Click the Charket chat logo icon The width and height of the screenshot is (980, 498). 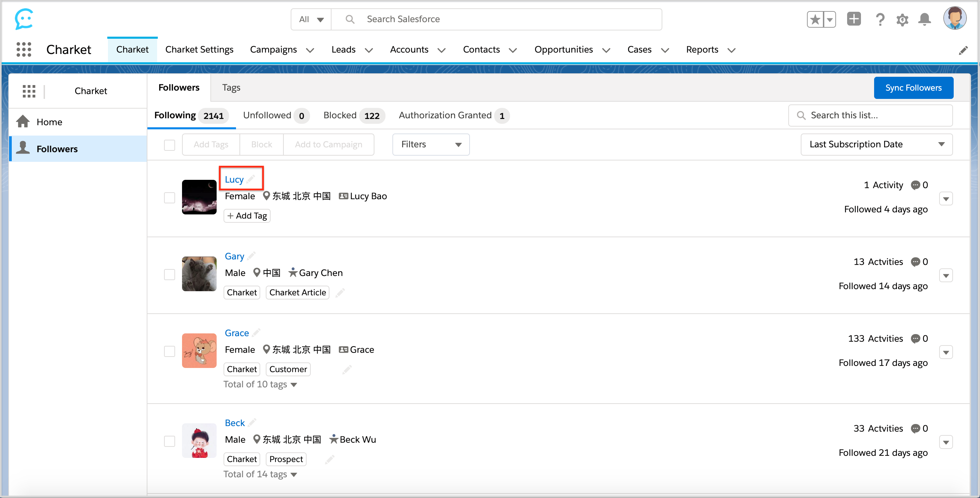point(24,19)
